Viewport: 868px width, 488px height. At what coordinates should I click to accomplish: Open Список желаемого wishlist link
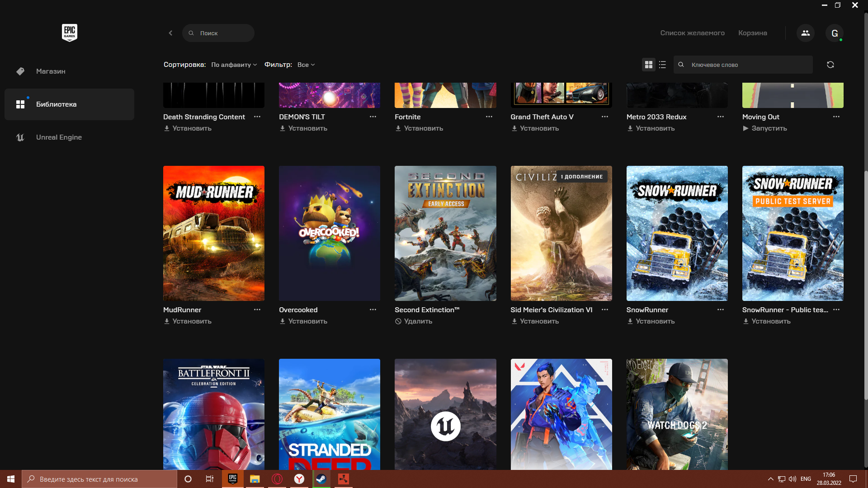point(693,33)
